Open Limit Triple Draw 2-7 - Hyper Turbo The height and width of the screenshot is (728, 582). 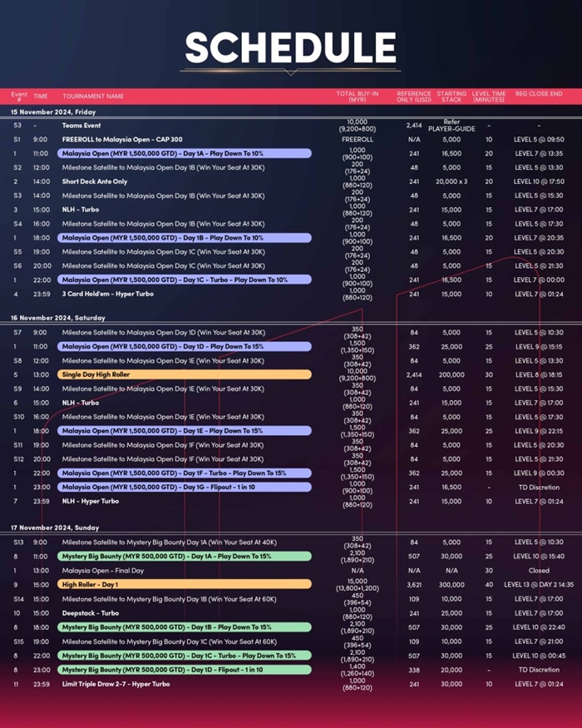[116, 684]
